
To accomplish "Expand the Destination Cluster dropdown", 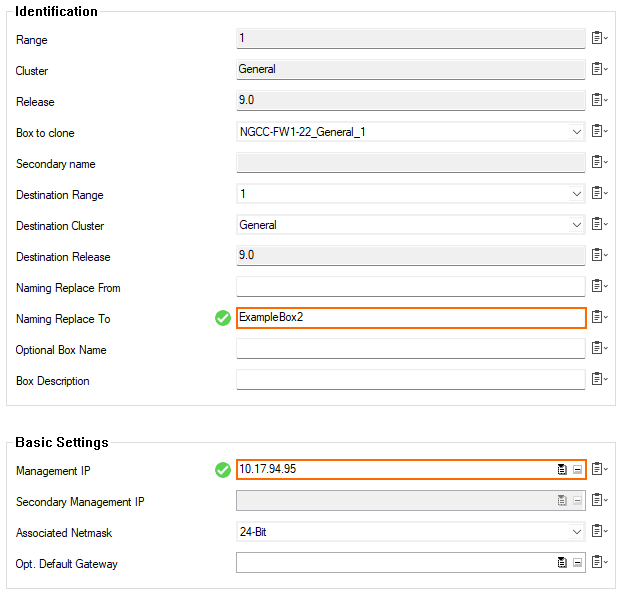I will point(577,225).
